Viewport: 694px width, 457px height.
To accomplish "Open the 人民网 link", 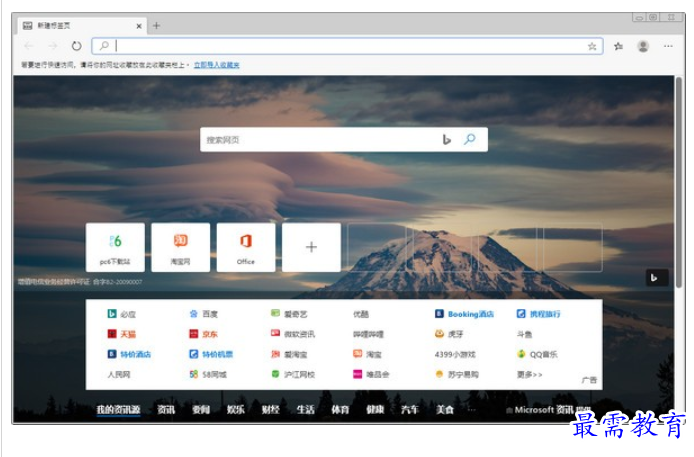I will pyautogui.click(x=119, y=374).
